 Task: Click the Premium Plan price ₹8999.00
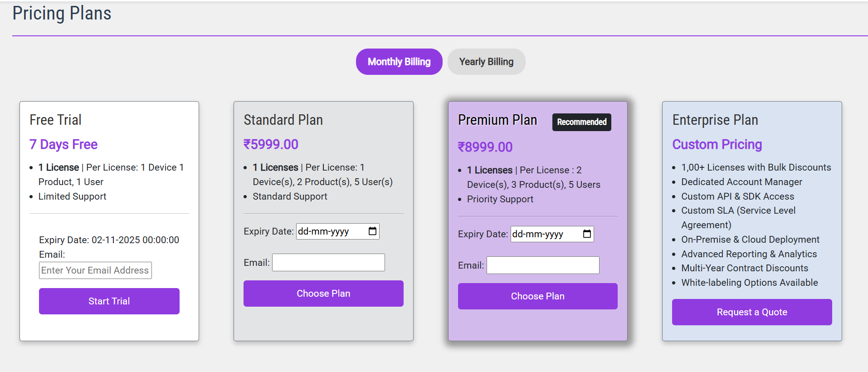coord(485,147)
